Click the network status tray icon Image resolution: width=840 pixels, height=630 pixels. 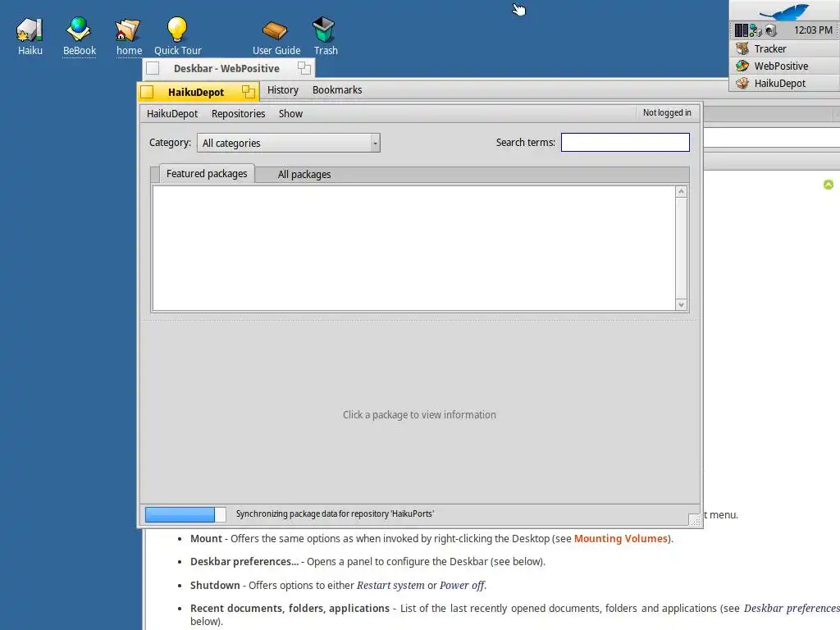point(756,30)
